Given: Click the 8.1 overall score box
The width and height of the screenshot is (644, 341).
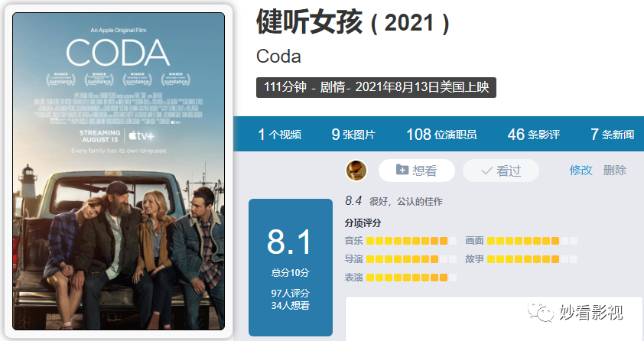Looking at the screenshot, I should pos(291,268).
